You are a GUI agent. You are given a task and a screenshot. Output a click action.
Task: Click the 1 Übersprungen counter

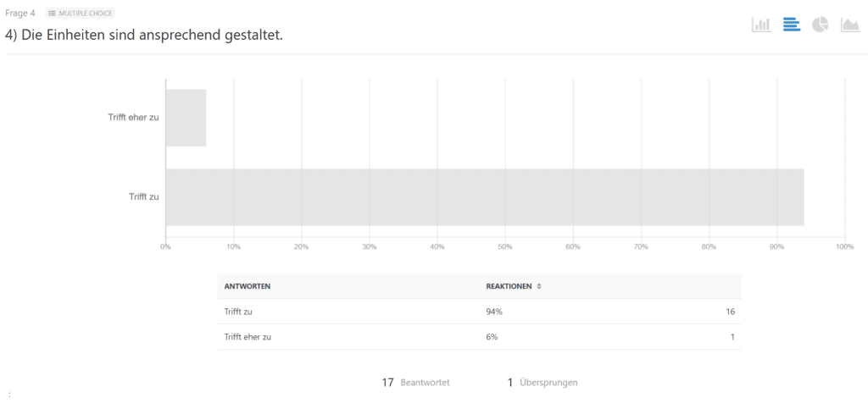point(542,383)
